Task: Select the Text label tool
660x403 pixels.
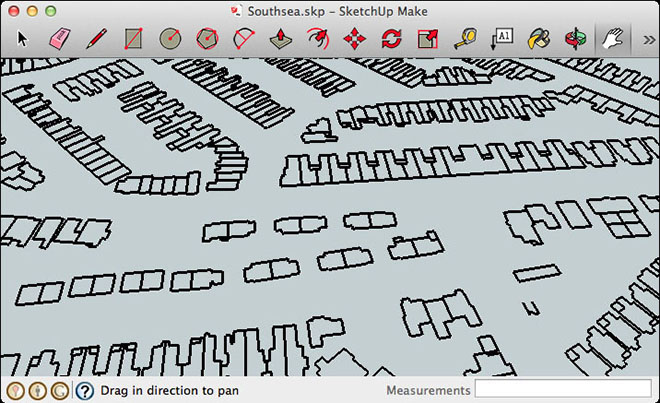Action: coord(502,39)
